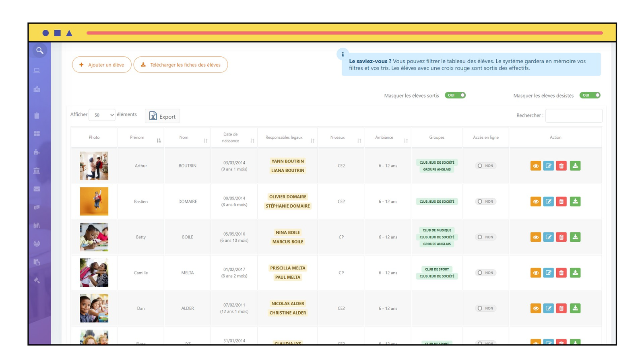Click the wrench tools icon at sidebar bottom
Viewport: 644px width, 362px height.
[37, 280]
